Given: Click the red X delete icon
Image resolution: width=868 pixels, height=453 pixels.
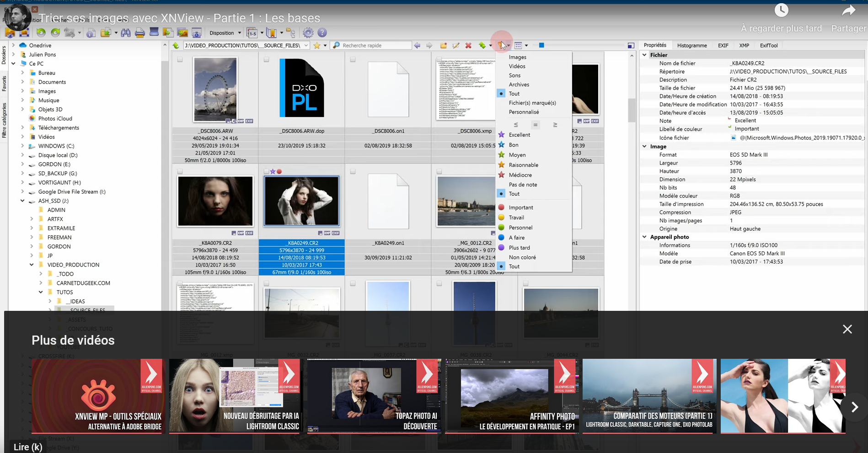Looking at the screenshot, I should click(x=468, y=45).
